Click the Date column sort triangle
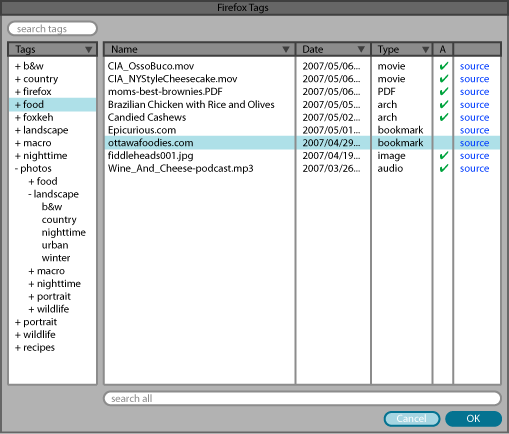Image resolution: width=509 pixels, height=434 pixels. pos(361,50)
